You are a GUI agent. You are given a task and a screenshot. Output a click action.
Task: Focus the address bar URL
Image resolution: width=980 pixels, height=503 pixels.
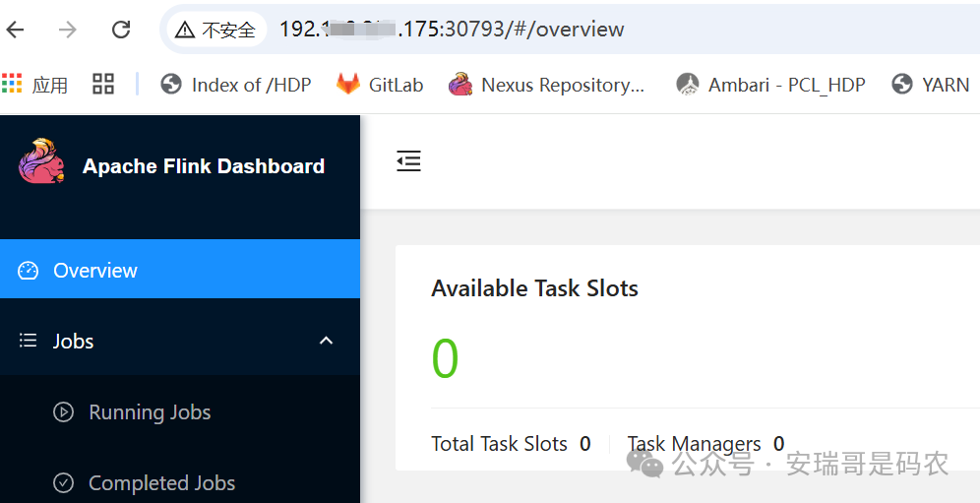452,30
